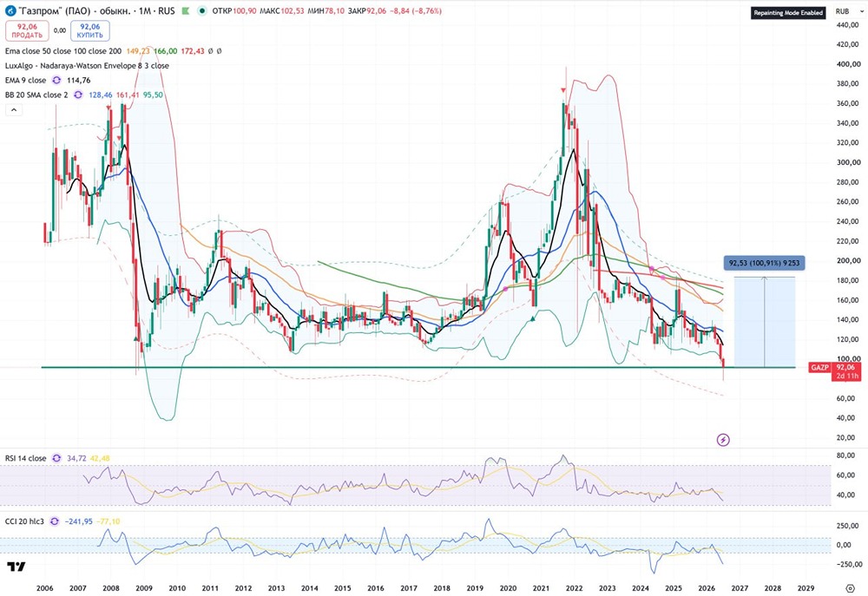Collapse the indicator legend with the chevron
This screenshot has width=868, height=596.
(14, 109)
